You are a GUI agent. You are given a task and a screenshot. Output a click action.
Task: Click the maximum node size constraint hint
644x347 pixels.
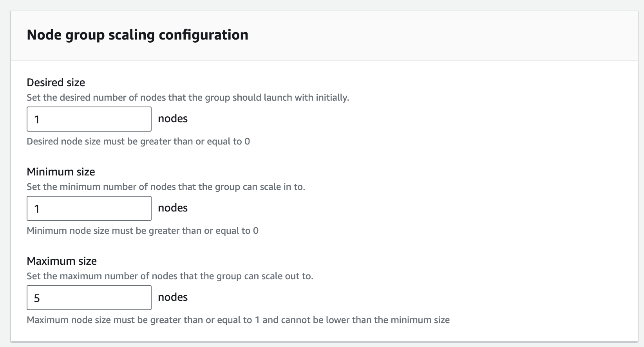tap(238, 320)
